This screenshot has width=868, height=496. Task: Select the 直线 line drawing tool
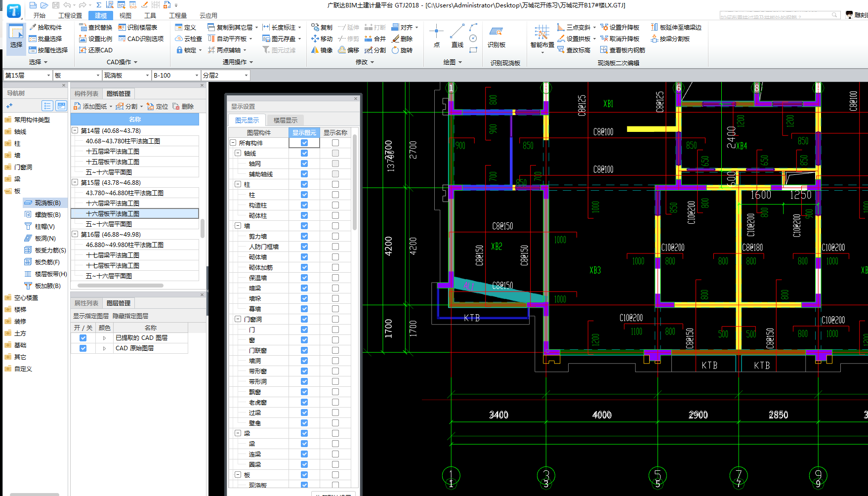[457, 36]
